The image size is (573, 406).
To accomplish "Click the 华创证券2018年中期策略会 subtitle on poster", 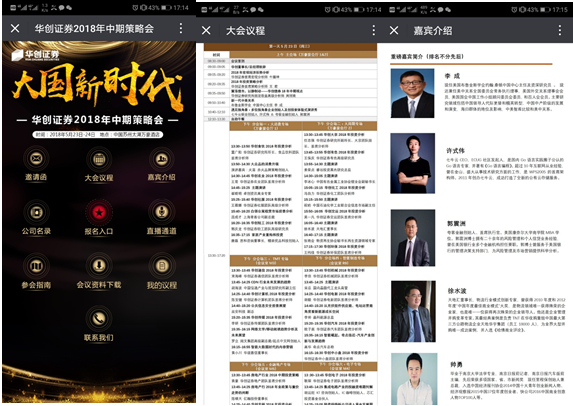I will point(98,120).
